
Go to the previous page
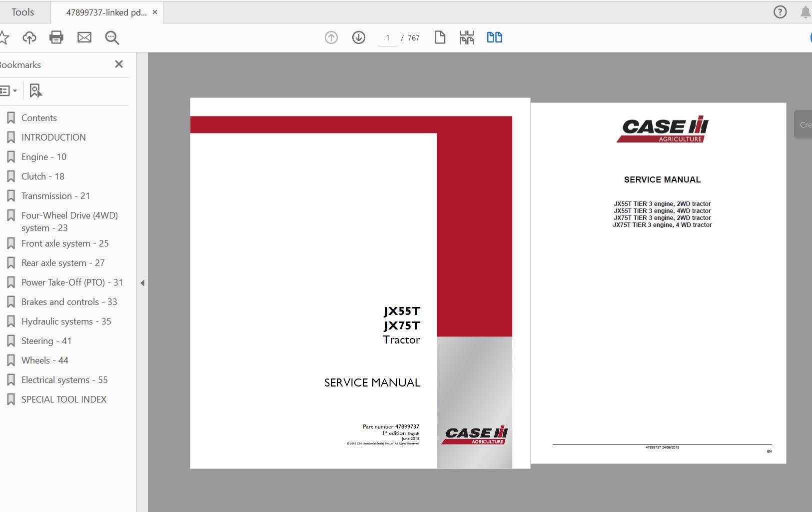click(x=330, y=37)
